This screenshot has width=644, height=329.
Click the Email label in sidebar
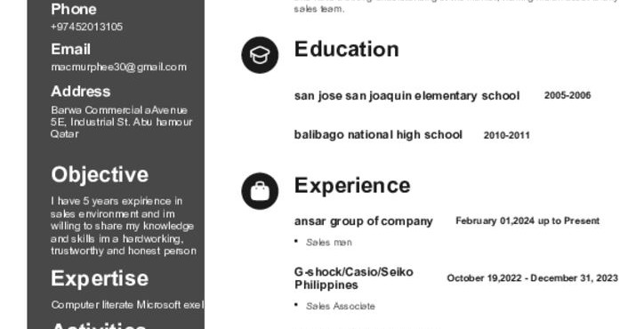(x=70, y=49)
